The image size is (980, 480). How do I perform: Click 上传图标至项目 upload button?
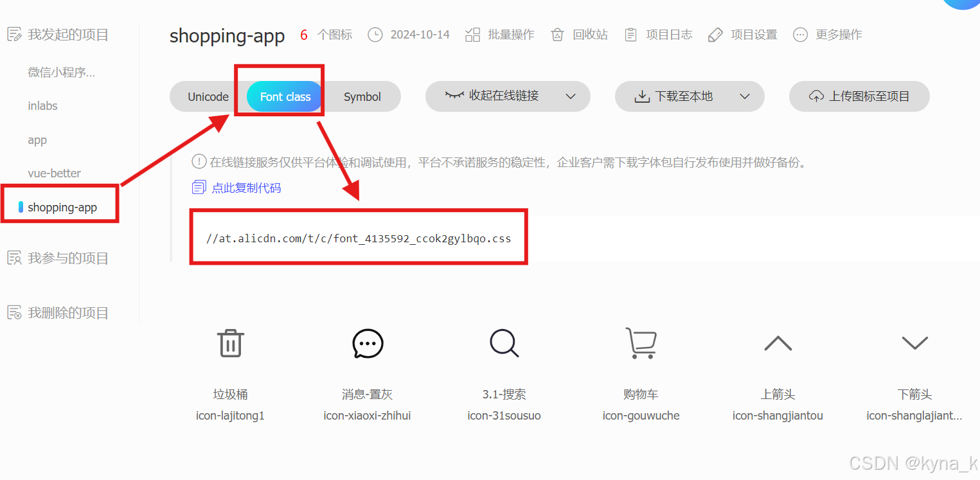pos(859,96)
